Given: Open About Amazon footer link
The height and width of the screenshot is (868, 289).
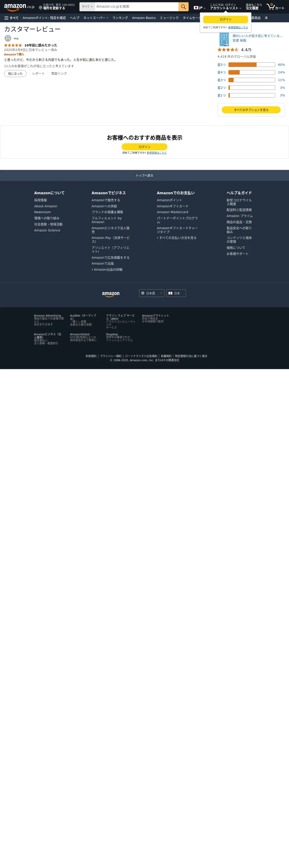Looking at the screenshot, I should coord(46,206).
